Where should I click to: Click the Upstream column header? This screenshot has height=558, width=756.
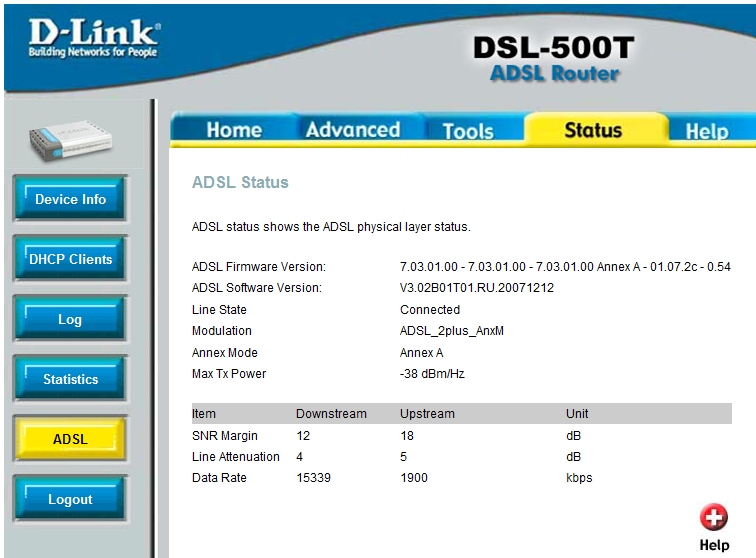[427, 414]
